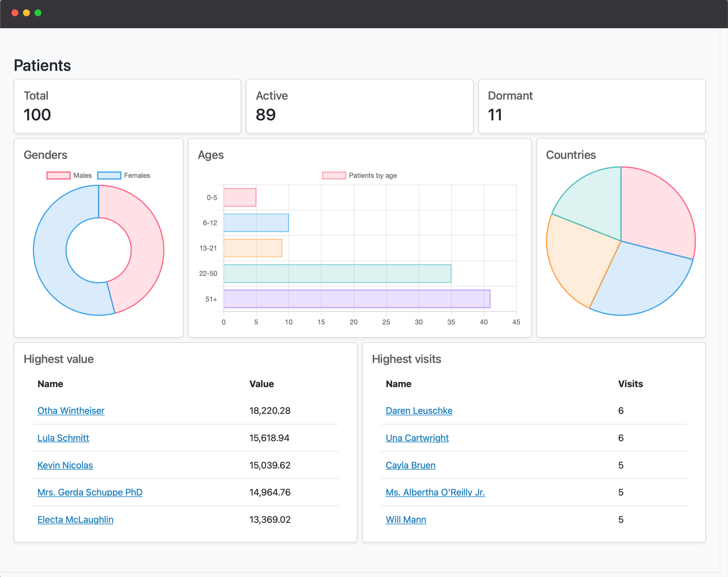
Task: Click the teal 22-50 age bar
Action: coord(337,274)
